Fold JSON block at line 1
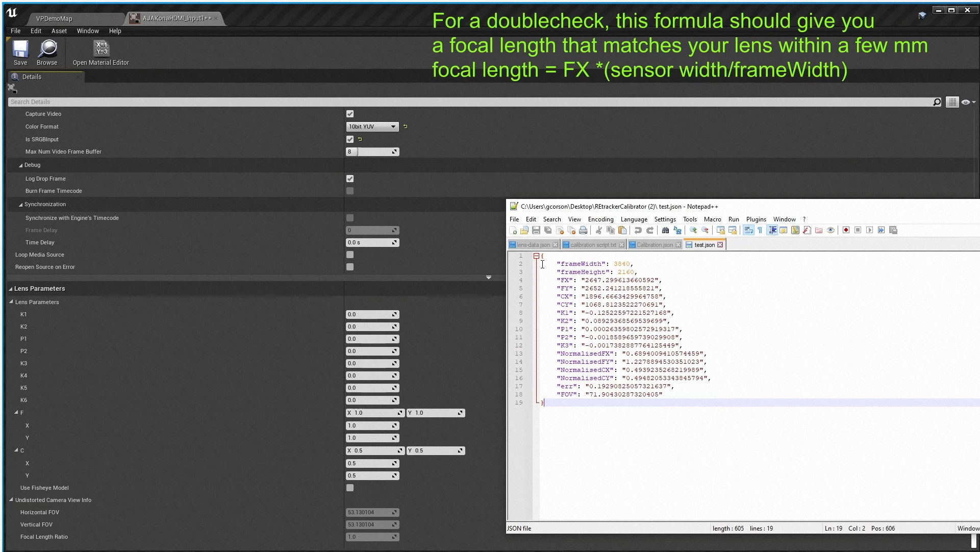The width and height of the screenshot is (980, 552). (536, 256)
